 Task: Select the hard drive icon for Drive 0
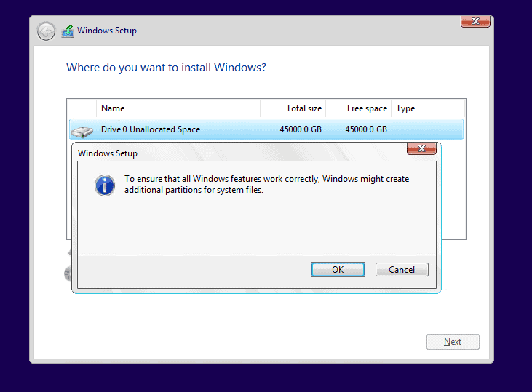pos(82,132)
